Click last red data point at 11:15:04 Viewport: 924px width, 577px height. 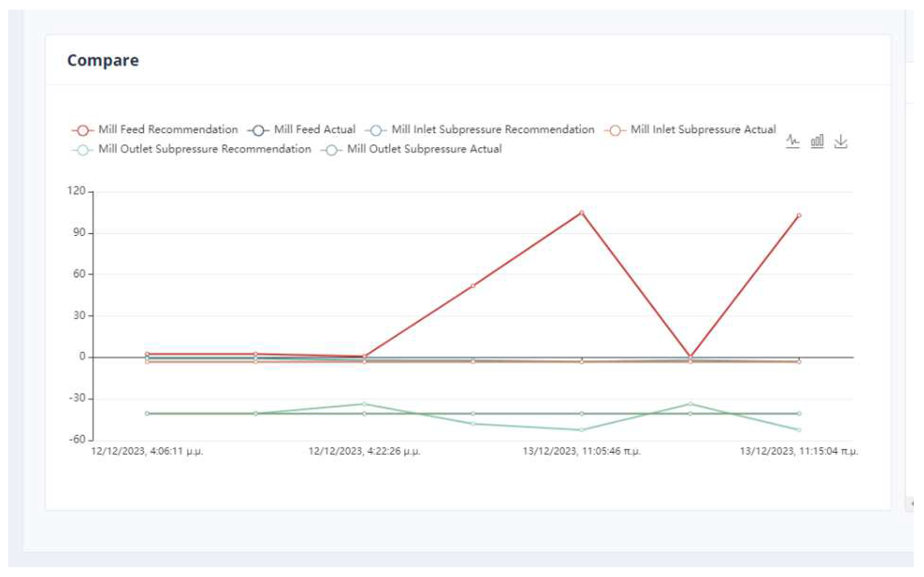pos(799,216)
